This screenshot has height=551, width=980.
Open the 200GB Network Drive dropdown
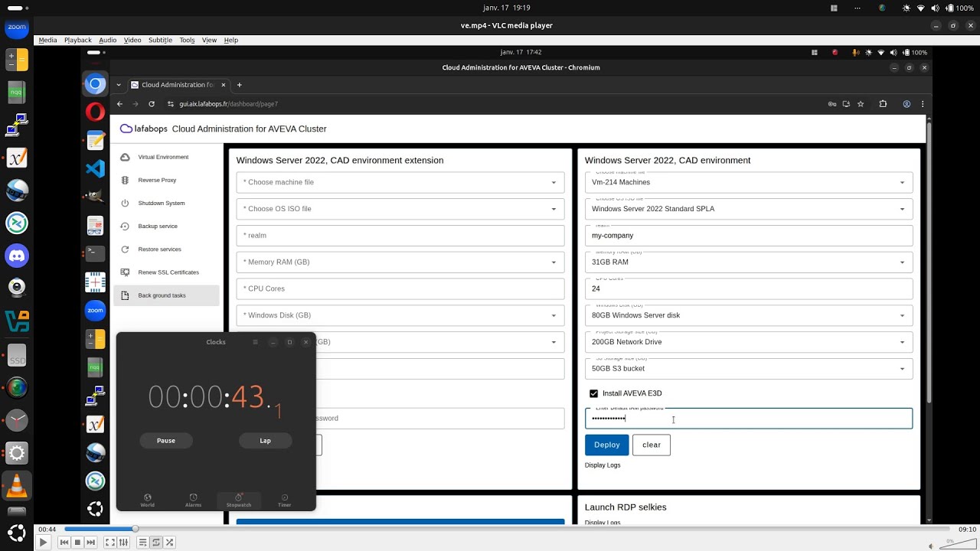pyautogui.click(x=749, y=342)
